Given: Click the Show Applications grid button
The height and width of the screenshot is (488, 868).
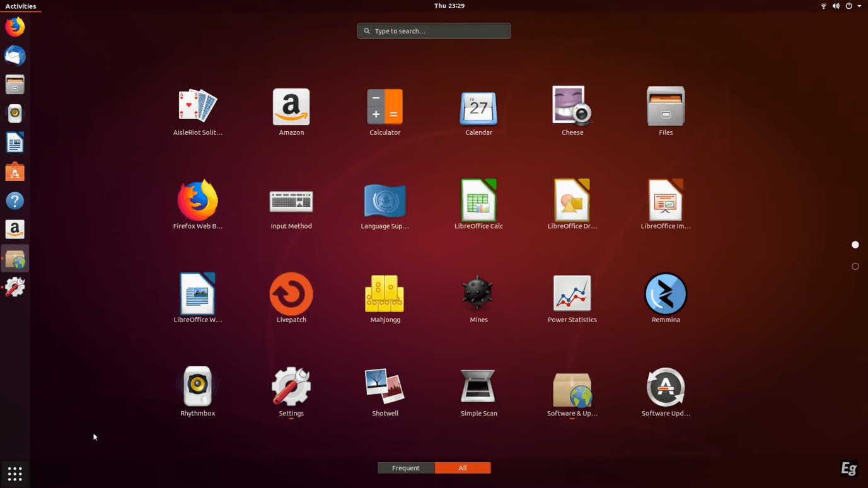Looking at the screenshot, I should tap(15, 473).
